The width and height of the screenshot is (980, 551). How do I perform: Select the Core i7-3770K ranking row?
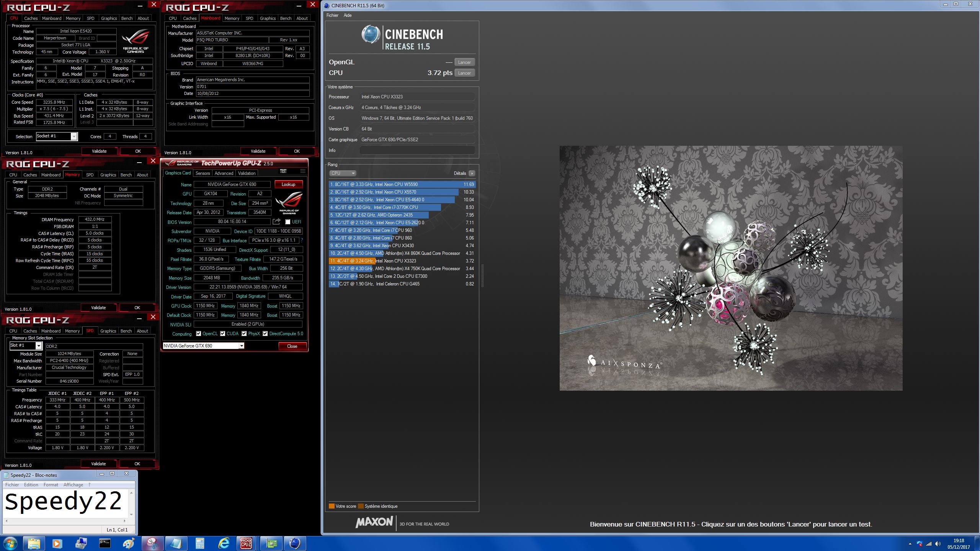tap(402, 207)
